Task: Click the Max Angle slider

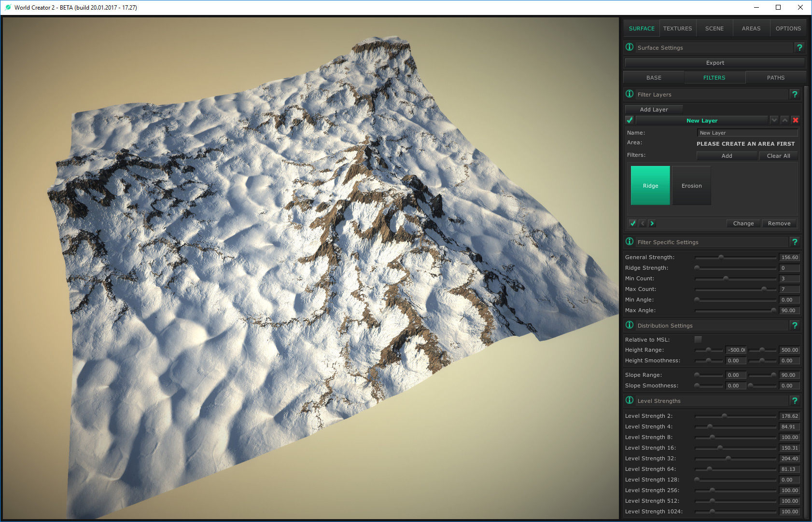Action: [x=735, y=311]
